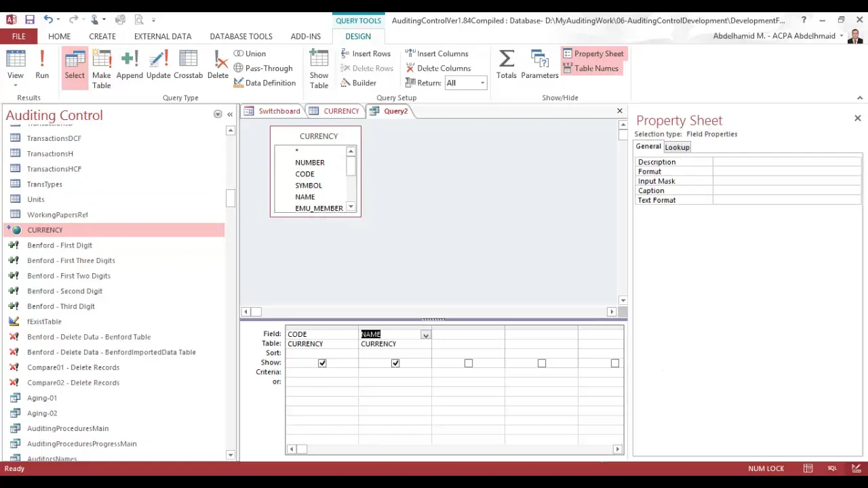
Task: Switch to Lookup tab in Property Sheet
Action: pyautogui.click(x=677, y=147)
